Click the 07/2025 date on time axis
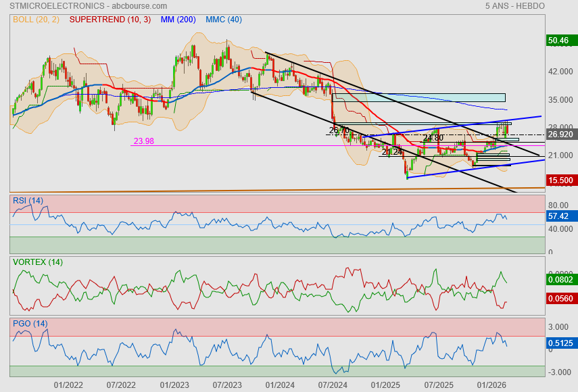578x392 pixels. pyautogui.click(x=439, y=385)
